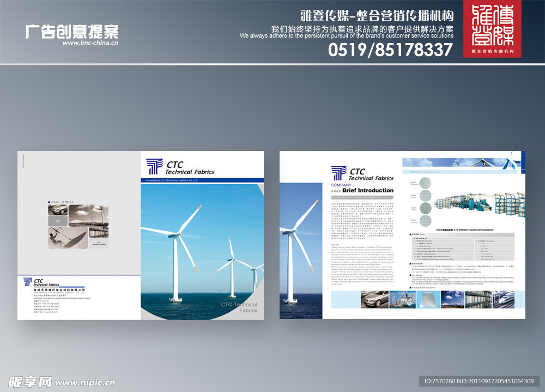Image resolution: width=545 pixels, height=392 pixels.
Task: Click the gray 'CTC Technical Fabrics' text on cover photo
Action: [239, 307]
